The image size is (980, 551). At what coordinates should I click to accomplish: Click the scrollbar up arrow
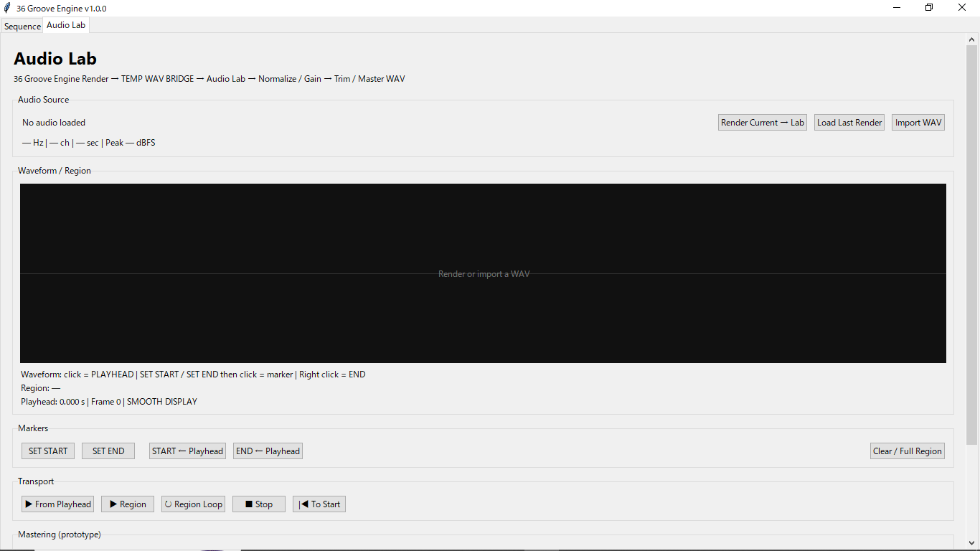point(972,39)
